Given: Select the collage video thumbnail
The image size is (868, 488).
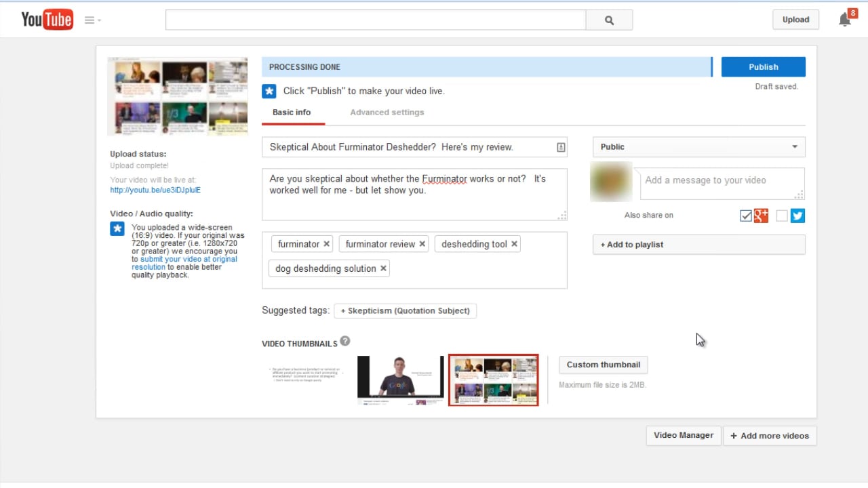Looking at the screenshot, I should click(493, 380).
